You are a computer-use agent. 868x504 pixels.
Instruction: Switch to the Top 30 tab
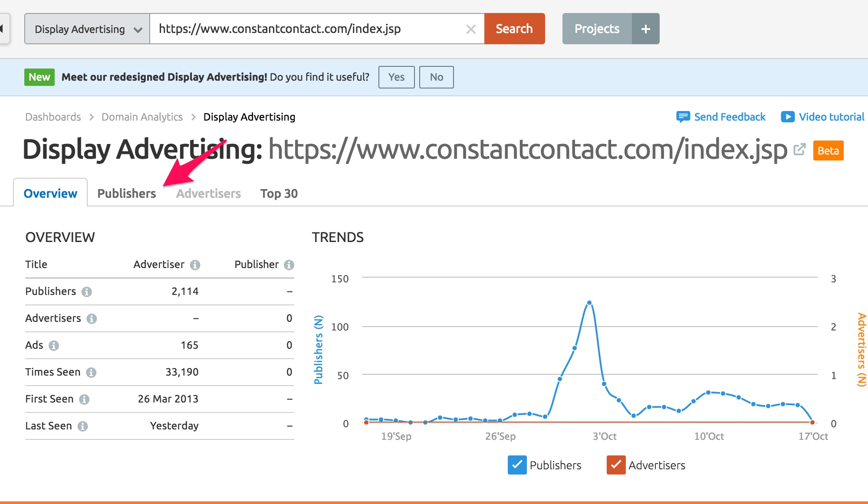tap(279, 193)
